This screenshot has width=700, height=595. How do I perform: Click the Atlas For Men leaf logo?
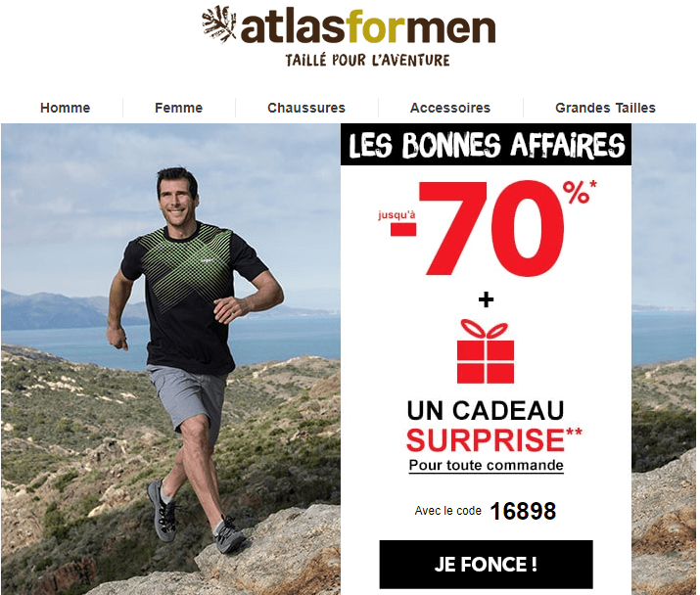218,24
